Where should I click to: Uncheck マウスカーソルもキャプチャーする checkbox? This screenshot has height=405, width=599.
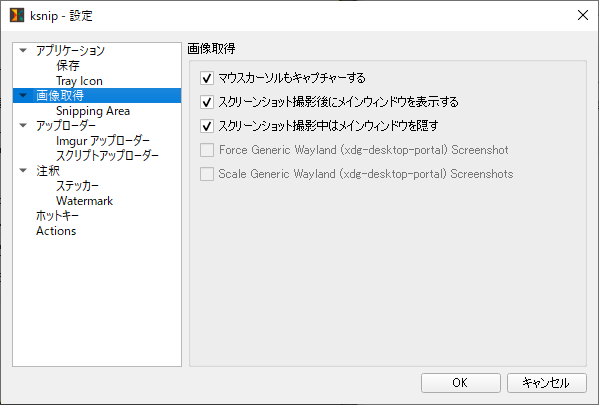(207, 78)
